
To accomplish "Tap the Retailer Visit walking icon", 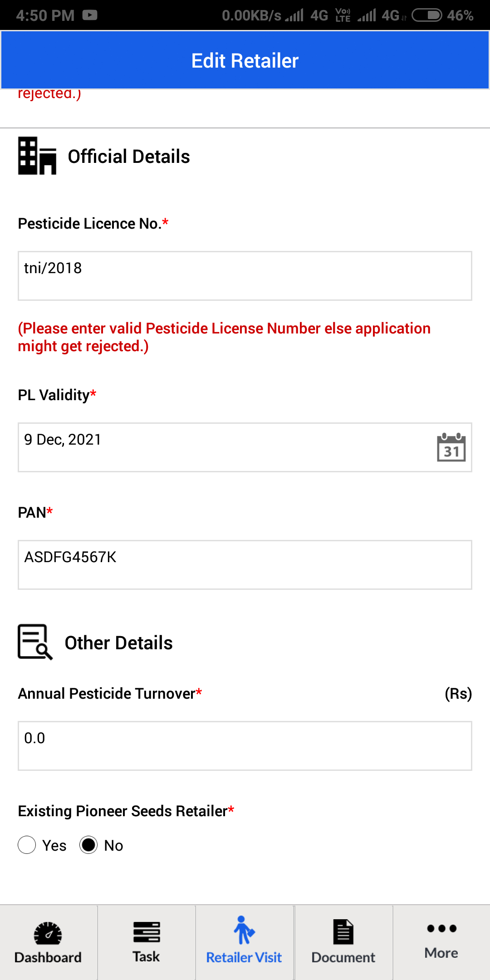I will (244, 930).
